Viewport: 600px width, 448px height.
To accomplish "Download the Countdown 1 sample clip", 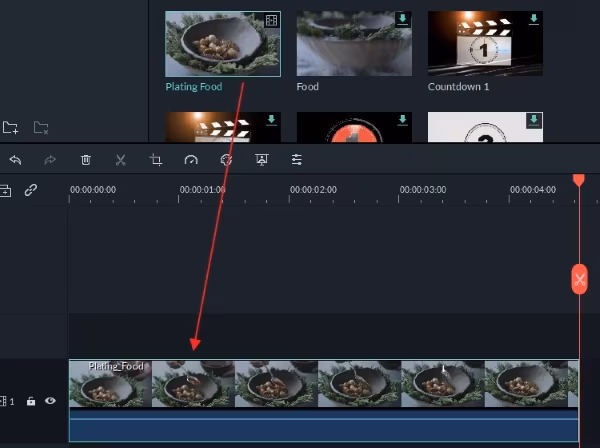I will [534, 19].
